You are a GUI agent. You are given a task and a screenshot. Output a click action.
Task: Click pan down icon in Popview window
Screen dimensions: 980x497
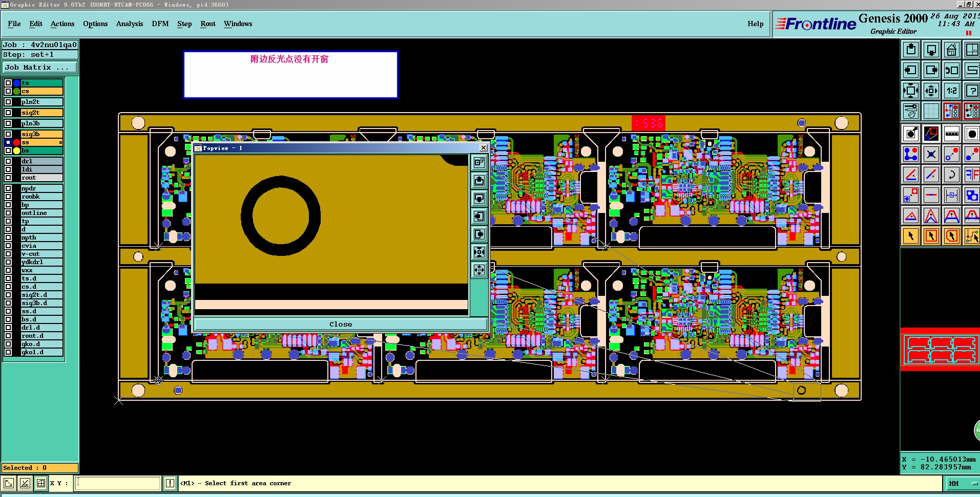click(x=479, y=198)
